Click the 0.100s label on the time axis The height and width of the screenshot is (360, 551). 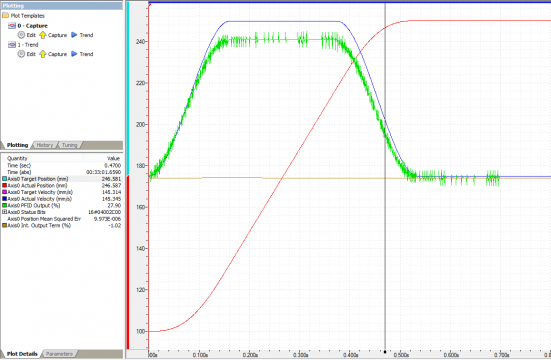click(x=200, y=355)
